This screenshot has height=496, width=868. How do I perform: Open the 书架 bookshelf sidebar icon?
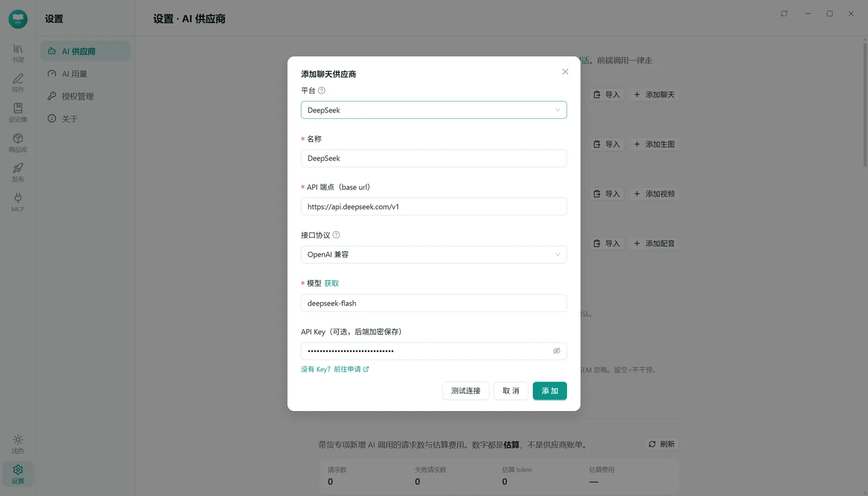click(x=18, y=53)
